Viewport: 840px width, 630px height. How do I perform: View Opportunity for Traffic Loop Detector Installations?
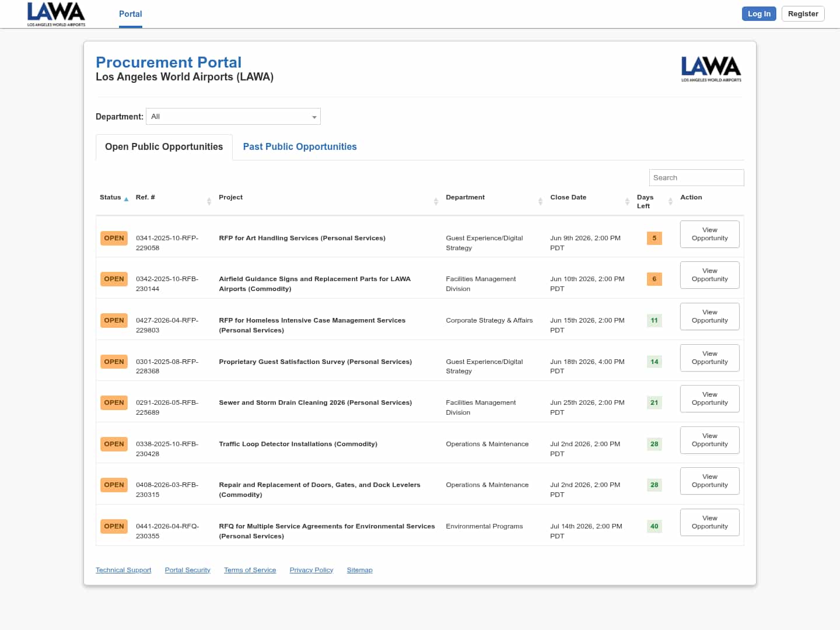click(x=709, y=440)
